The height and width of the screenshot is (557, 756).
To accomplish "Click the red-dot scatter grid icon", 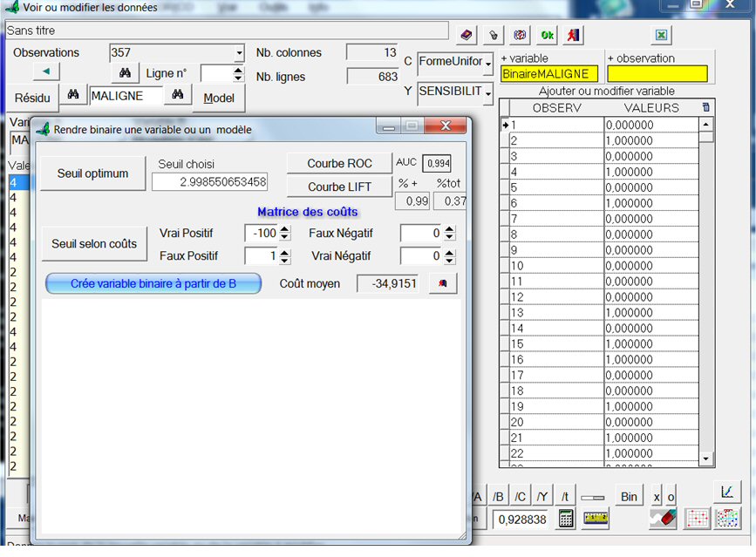I will tap(698, 519).
